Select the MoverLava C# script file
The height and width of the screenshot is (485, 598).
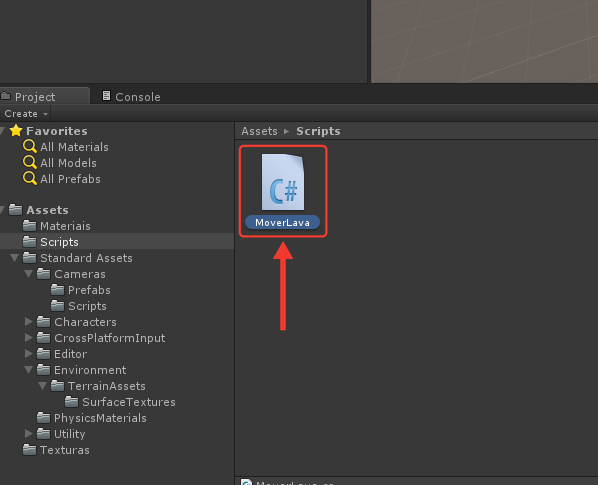(x=283, y=191)
